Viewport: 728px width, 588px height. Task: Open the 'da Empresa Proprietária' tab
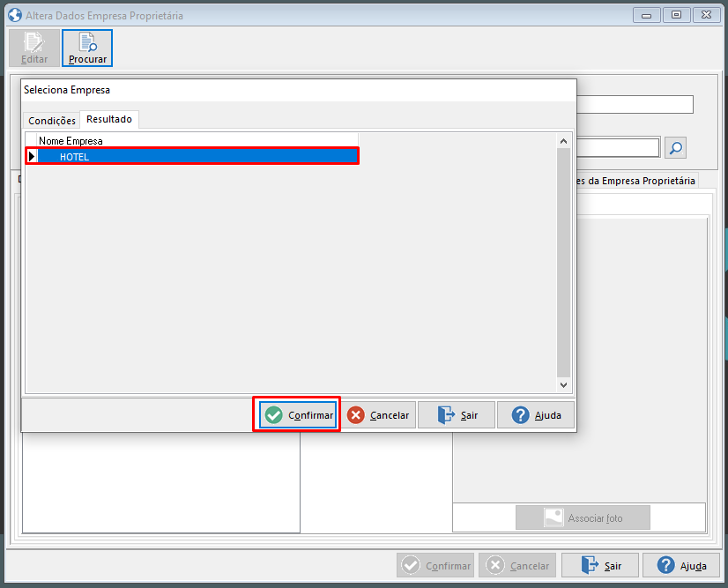tap(636, 181)
